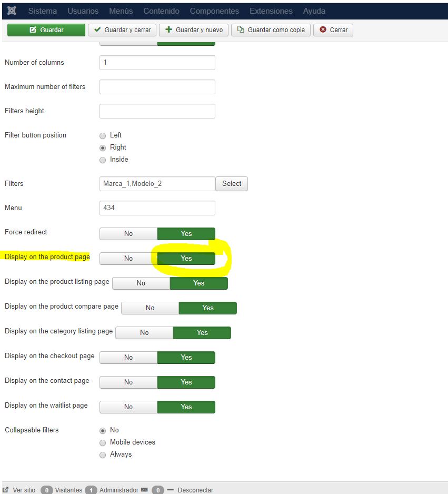Set Display on the checkout page to Yes

[186, 358]
